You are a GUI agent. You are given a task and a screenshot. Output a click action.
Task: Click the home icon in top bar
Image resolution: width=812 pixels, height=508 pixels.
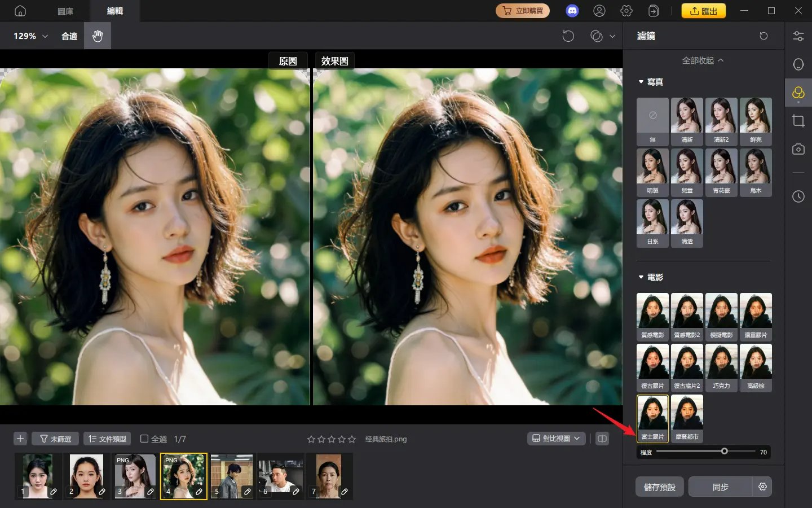(x=20, y=10)
